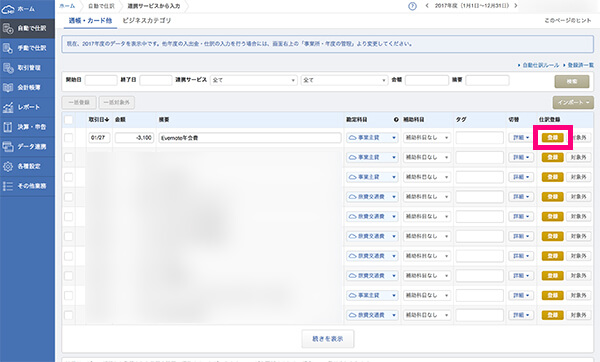600x362 pixels.
Task: Click ホーム in the breadcrumb
Action: coord(67,6)
